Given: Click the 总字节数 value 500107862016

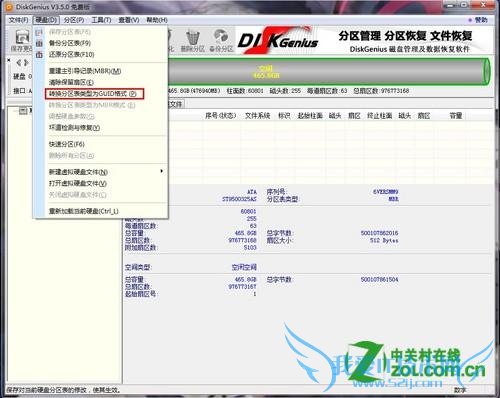Looking at the screenshot, I should point(379,233).
